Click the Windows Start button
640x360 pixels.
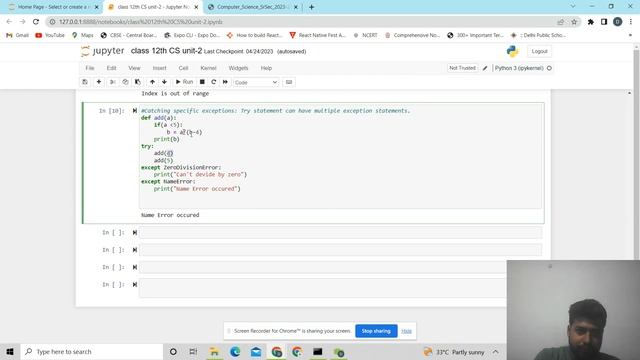[x=10, y=351]
